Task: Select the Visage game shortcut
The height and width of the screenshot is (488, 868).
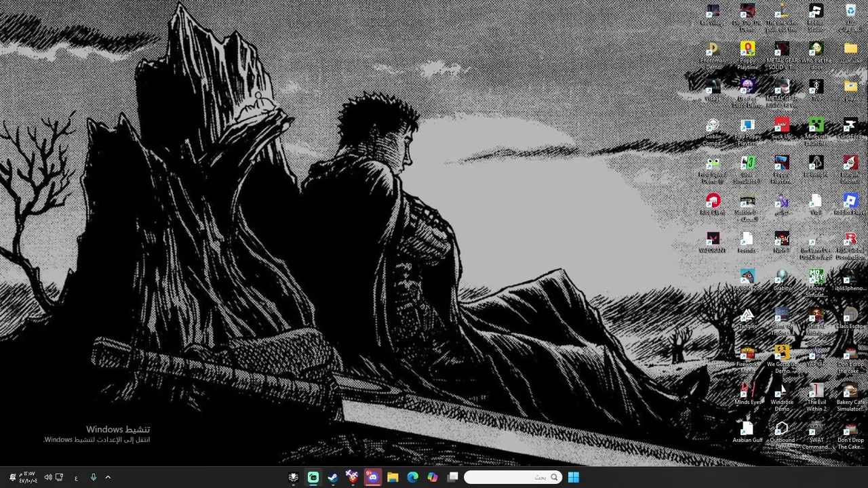Action: pyautogui.click(x=713, y=91)
